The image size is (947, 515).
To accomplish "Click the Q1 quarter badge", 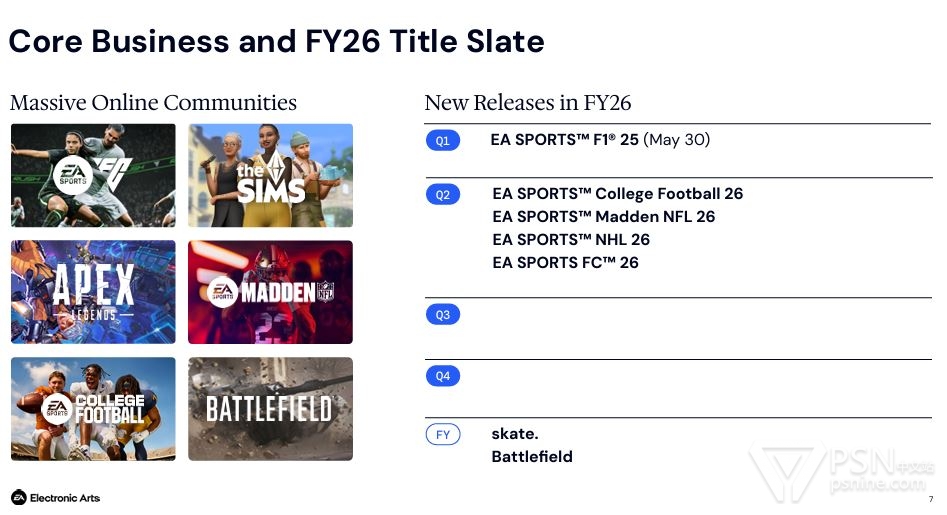I will 443,141.
